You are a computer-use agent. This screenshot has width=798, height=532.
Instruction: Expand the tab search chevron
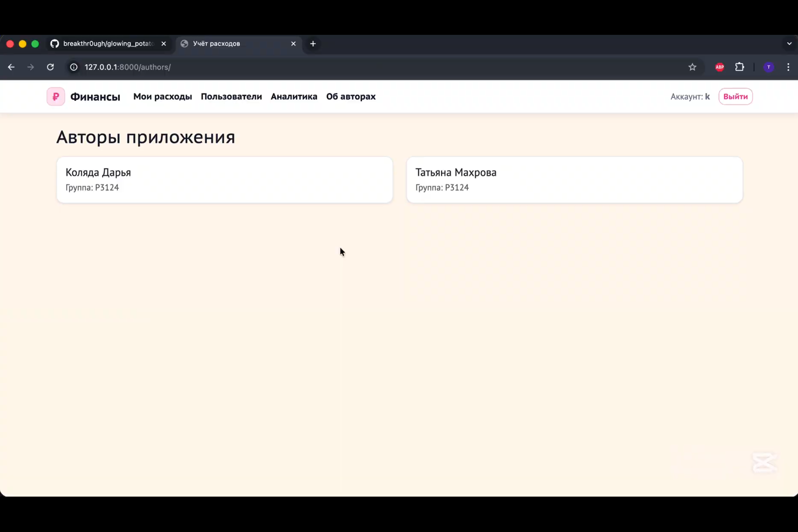point(789,44)
